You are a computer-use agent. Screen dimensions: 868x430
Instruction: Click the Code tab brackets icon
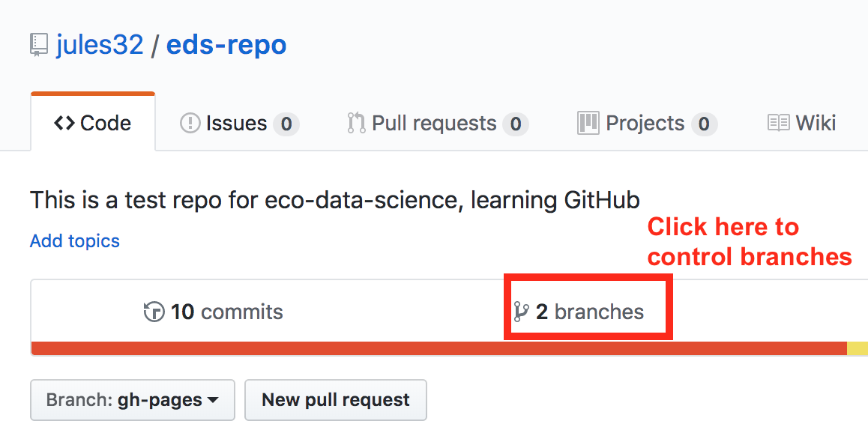coord(64,123)
